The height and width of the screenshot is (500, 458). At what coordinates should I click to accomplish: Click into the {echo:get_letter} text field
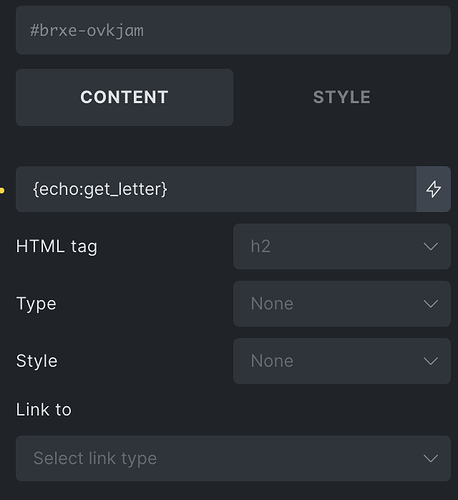(216, 189)
